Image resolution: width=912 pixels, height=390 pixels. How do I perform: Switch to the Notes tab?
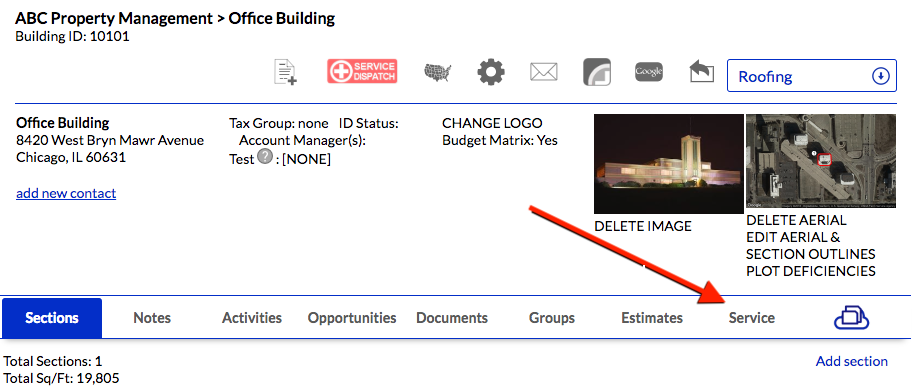(x=152, y=318)
